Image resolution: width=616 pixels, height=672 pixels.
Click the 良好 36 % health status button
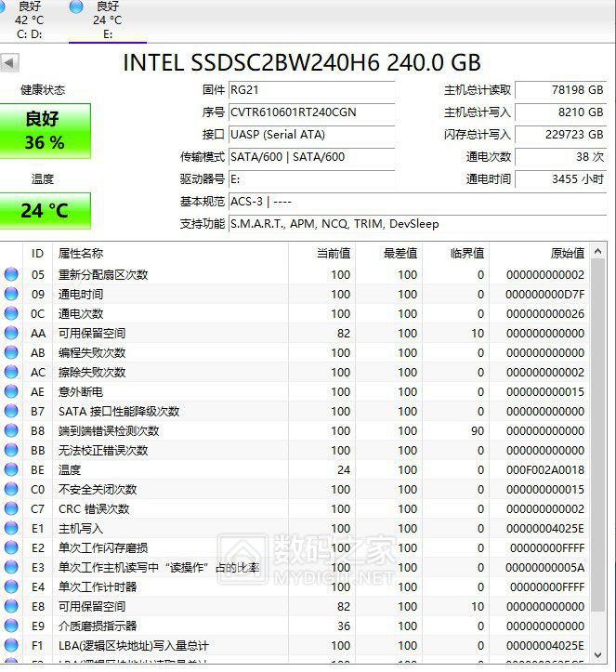[45, 131]
